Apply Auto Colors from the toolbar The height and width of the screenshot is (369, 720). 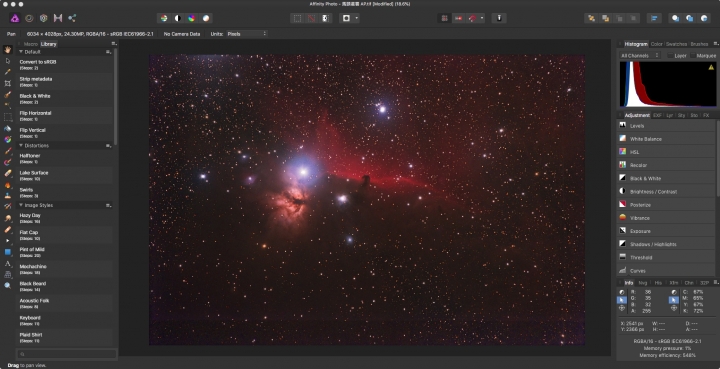pyautogui.click(x=192, y=18)
